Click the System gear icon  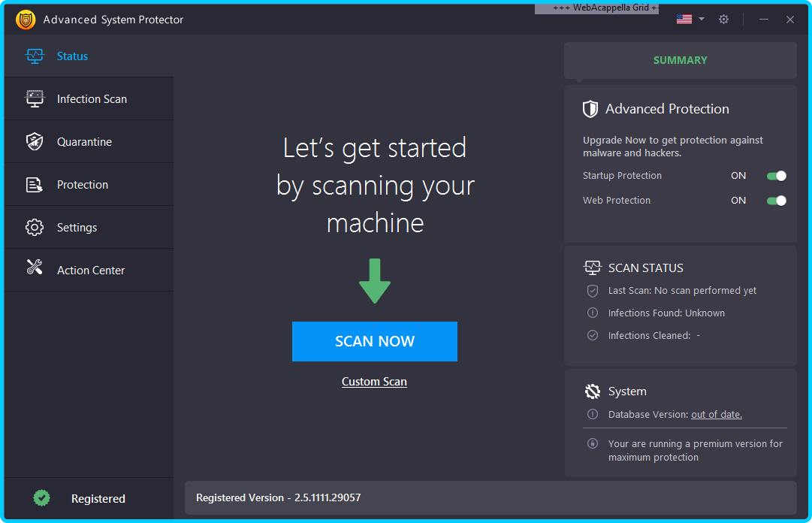[x=593, y=391]
